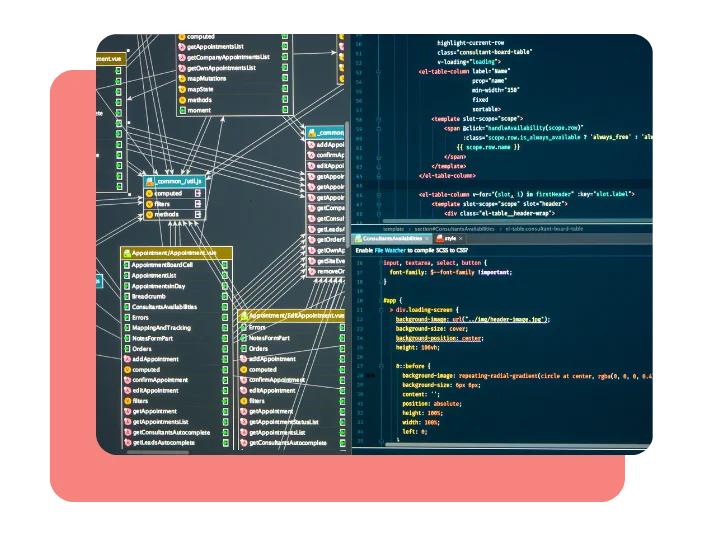Switch to the ConsultantsAvailabilities editor tab
Viewport: 703px width, 536px height.
392,239
